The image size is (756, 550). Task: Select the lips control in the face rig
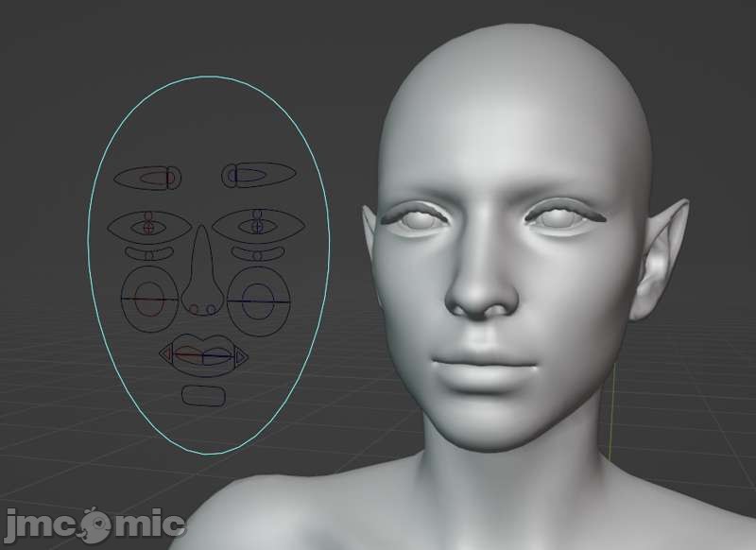(x=203, y=356)
